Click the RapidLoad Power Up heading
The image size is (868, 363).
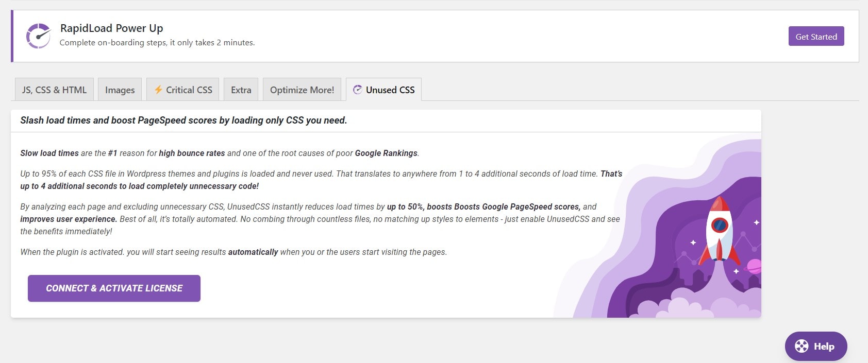[111, 28]
